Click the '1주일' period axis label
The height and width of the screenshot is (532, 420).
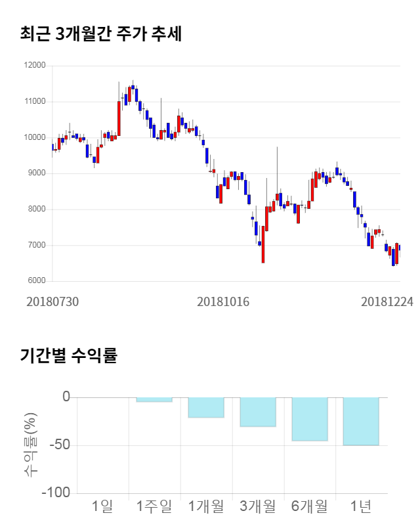[x=154, y=506]
